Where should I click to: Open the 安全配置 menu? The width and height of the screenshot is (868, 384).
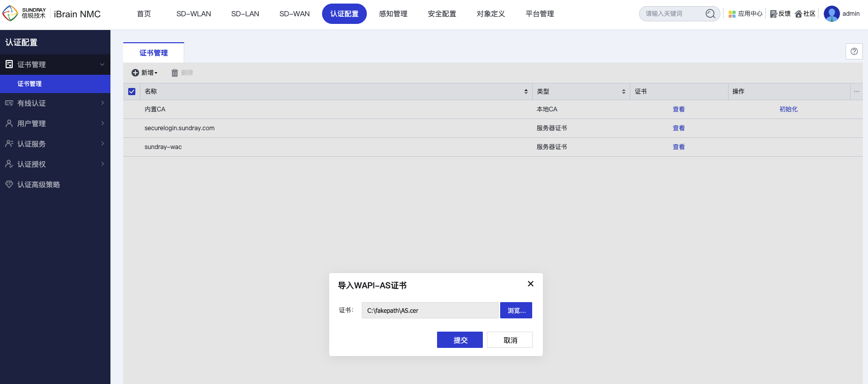[x=442, y=14]
